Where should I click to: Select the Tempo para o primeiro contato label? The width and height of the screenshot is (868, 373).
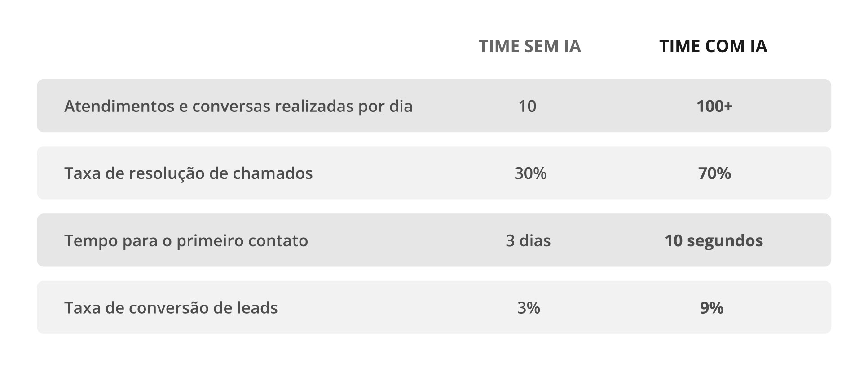pyautogui.click(x=186, y=241)
